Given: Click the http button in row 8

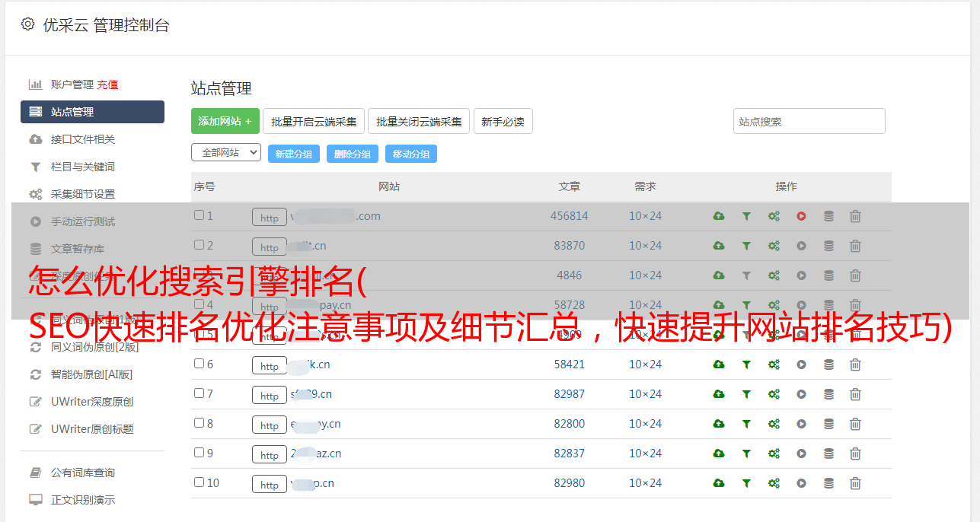Looking at the screenshot, I should [270, 425].
